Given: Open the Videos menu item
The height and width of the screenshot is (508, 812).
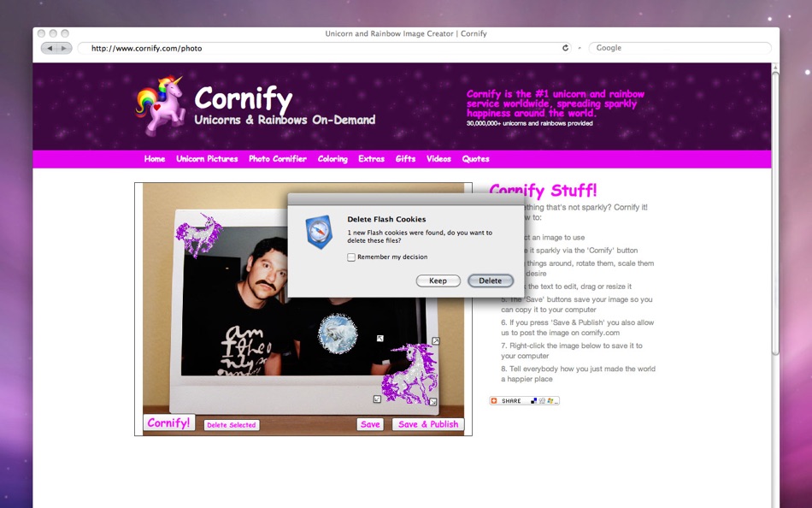Looking at the screenshot, I should click(x=438, y=158).
